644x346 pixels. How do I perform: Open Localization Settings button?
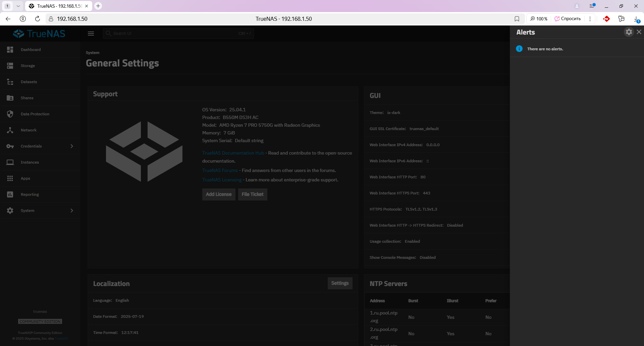[x=340, y=283]
